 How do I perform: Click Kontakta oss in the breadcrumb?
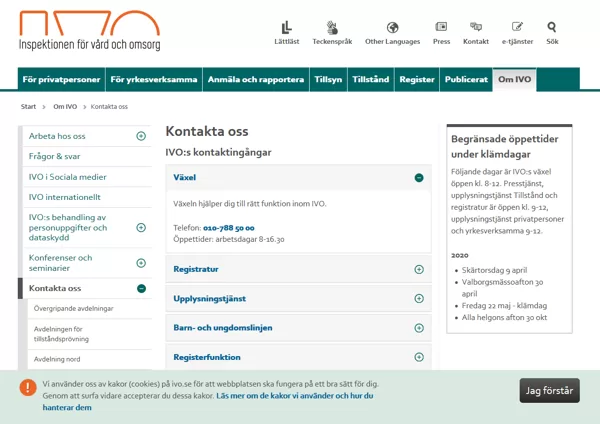(109, 107)
